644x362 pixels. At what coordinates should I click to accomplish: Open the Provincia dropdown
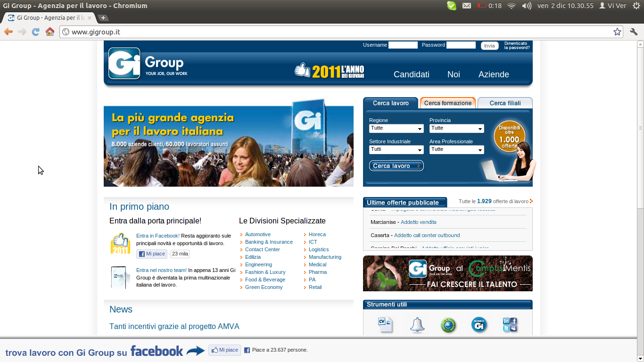click(457, 129)
